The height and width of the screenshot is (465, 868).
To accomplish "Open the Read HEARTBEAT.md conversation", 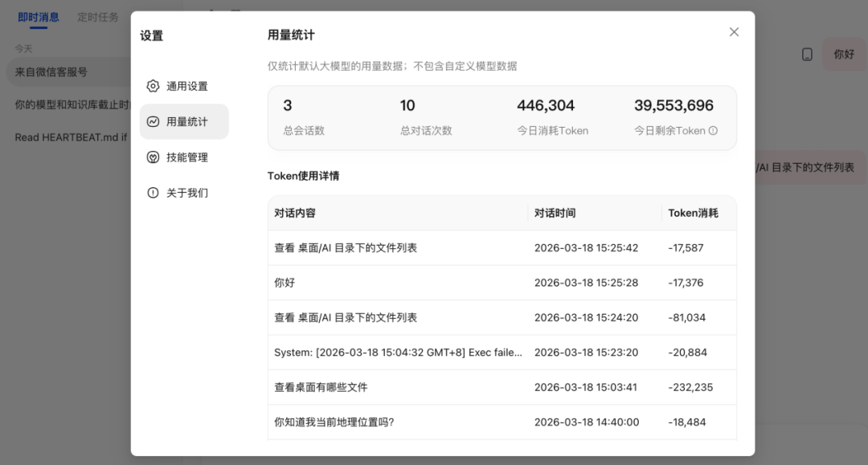I will (x=71, y=137).
